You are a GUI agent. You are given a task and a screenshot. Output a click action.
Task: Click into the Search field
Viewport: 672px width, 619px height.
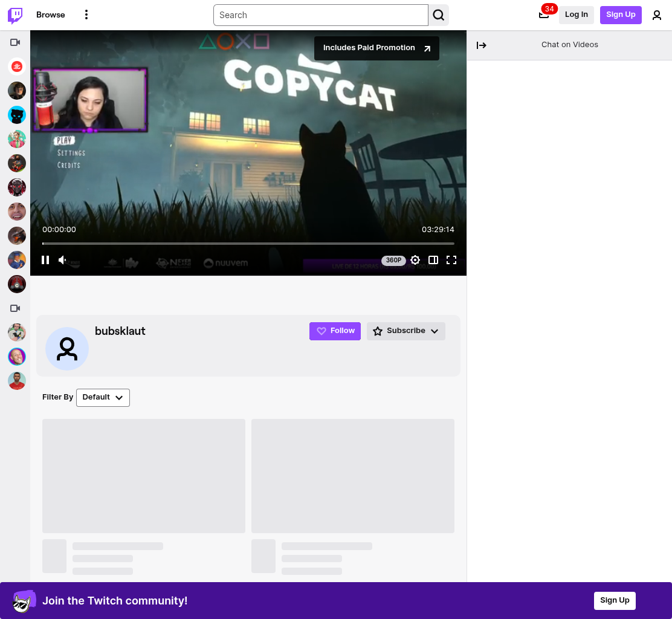point(320,15)
